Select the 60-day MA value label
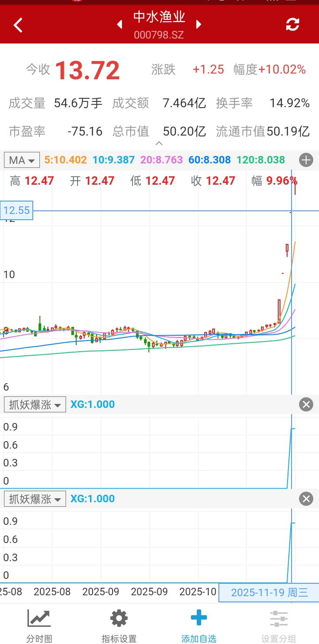Image resolution: width=319 pixels, height=644 pixels. (210, 160)
